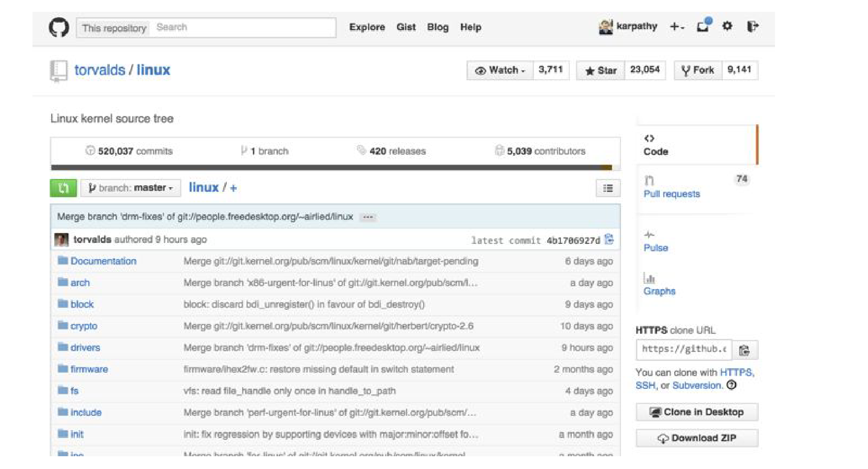Go to Explore in top navigation
The image size is (868, 469).
367,27
